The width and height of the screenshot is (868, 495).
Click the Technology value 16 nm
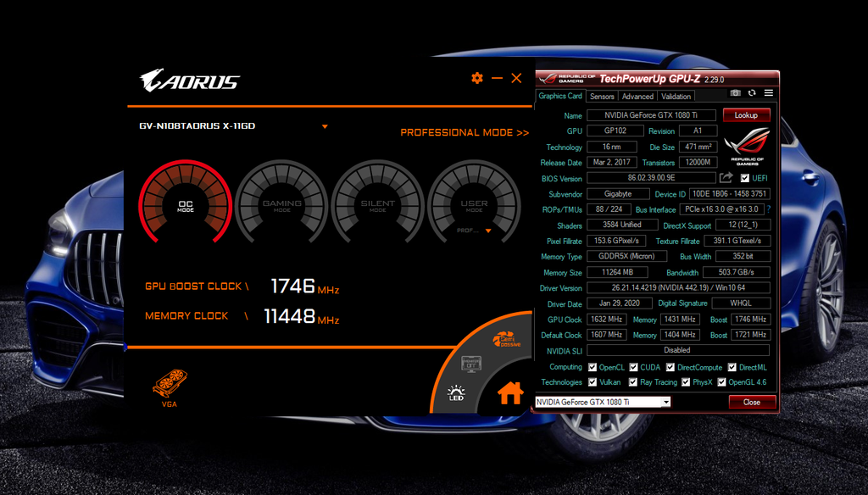[x=612, y=147]
